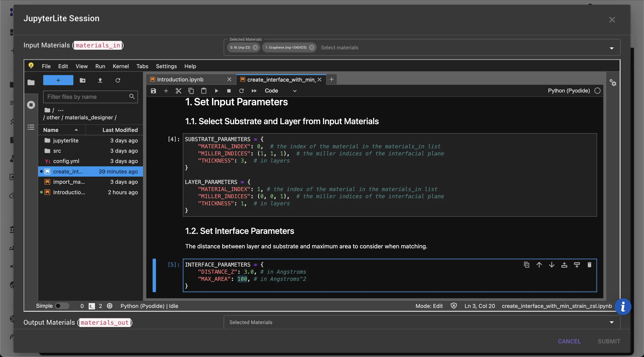This screenshot has height=357, width=644.
Task: Restart kernel and run all cells
Action: tap(254, 91)
